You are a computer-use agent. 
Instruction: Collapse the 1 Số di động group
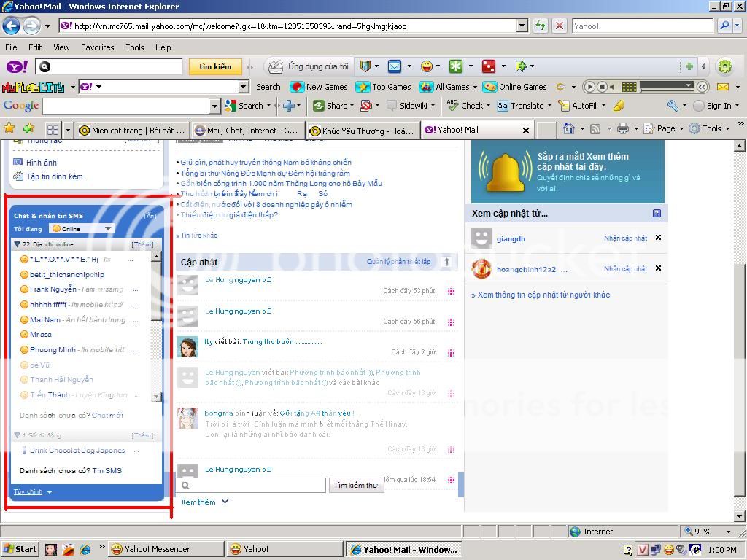pos(18,435)
